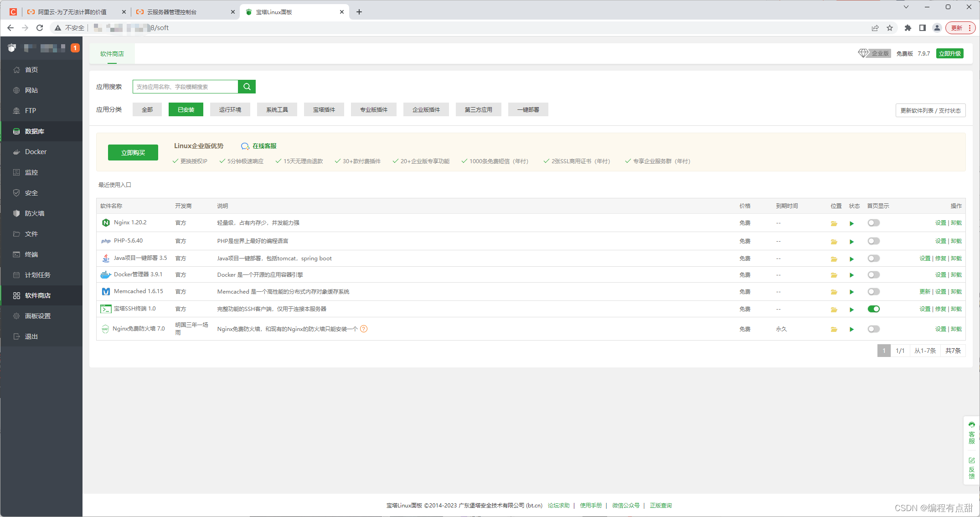Open folder location for 宝塔SSH终端 row

[x=834, y=310]
